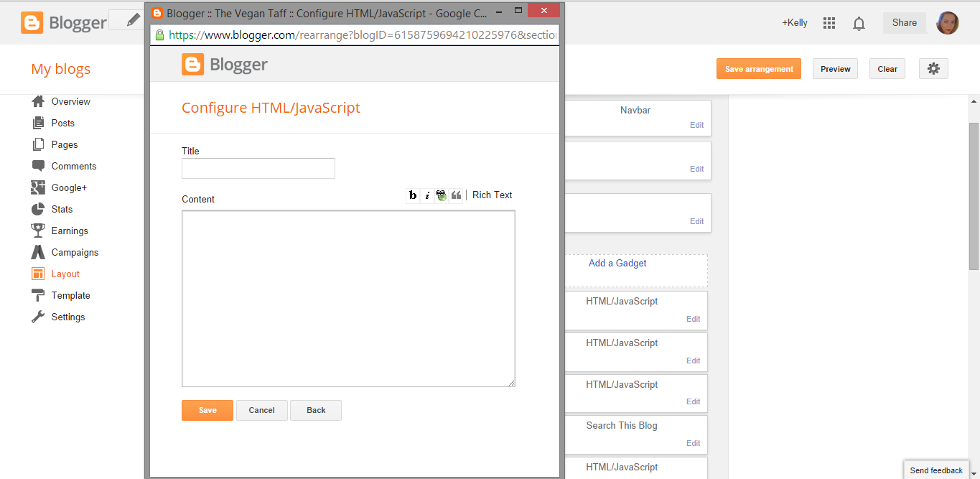Select Posts in the sidebar menu
This screenshot has height=479, width=980.
point(61,123)
